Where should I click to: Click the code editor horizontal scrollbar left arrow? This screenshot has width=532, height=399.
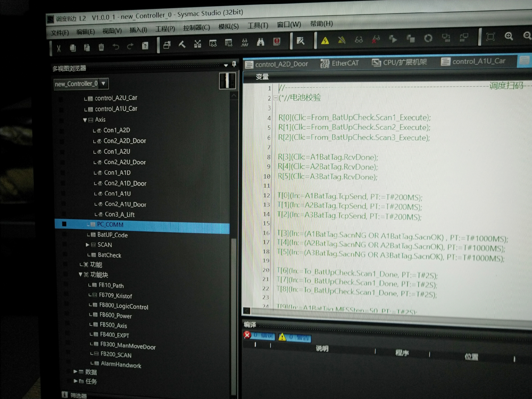[247, 311]
